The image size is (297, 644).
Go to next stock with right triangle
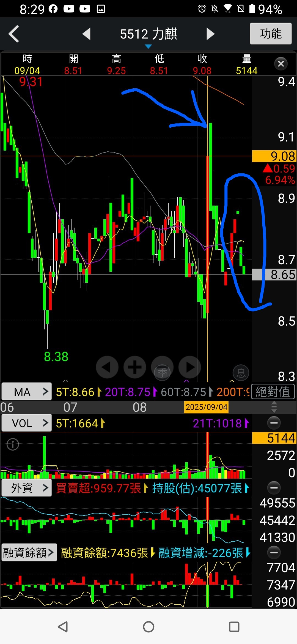click(x=210, y=34)
